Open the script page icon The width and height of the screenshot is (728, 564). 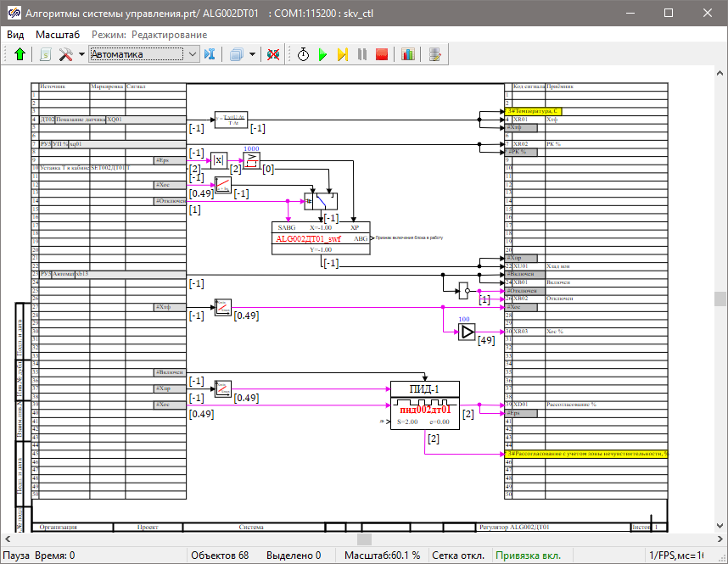point(45,54)
